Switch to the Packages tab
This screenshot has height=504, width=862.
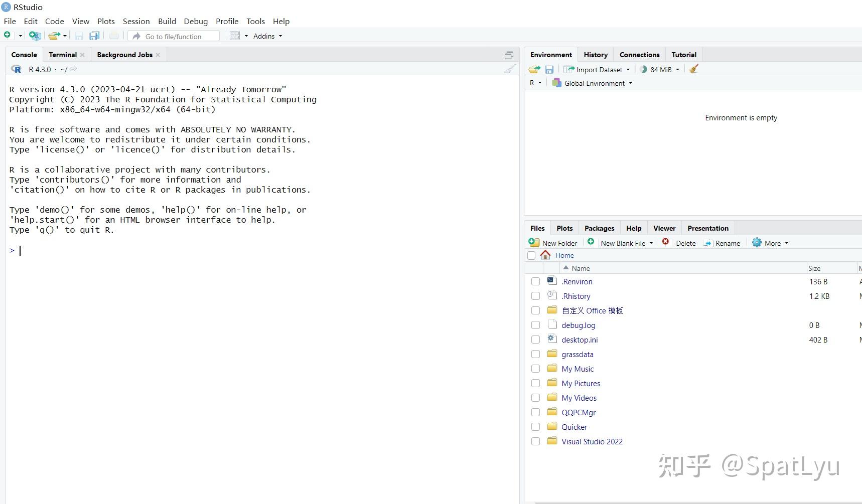point(599,228)
